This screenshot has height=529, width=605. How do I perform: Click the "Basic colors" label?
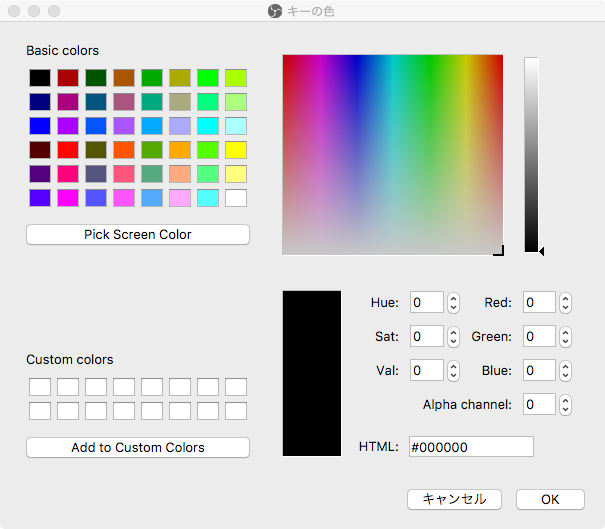point(63,51)
